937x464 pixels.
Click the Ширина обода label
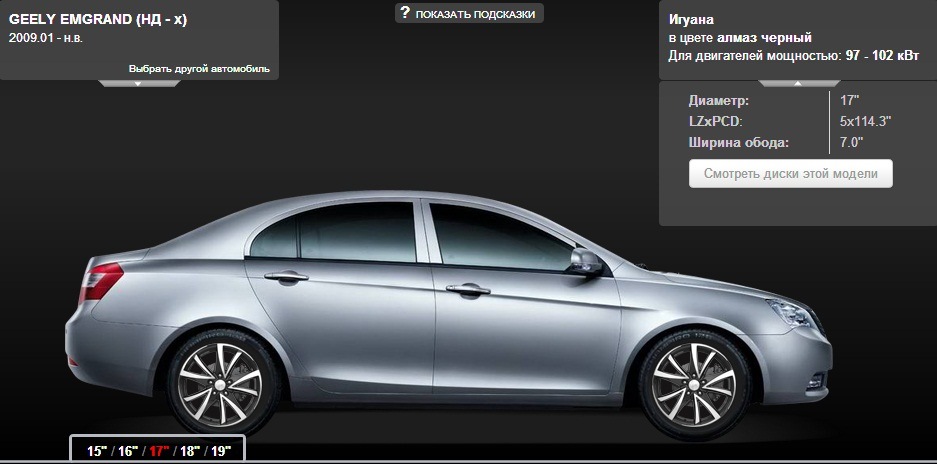(739, 142)
